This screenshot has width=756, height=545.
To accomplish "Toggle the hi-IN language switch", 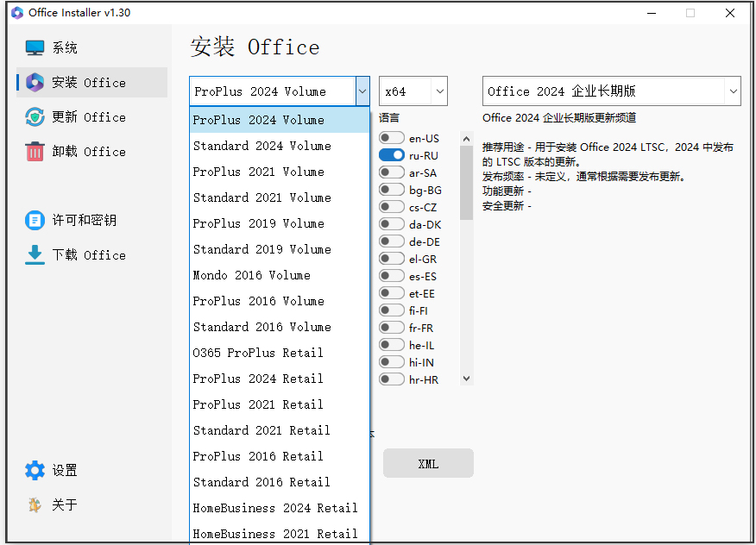I will coord(392,362).
